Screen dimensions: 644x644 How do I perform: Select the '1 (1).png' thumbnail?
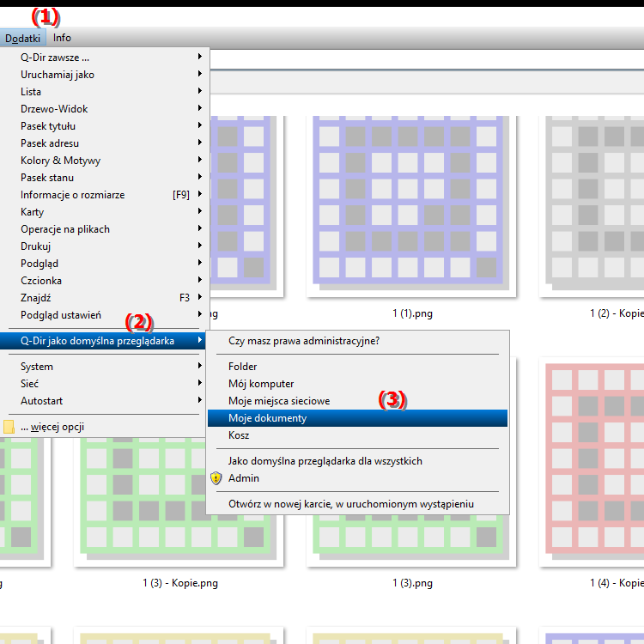click(x=411, y=205)
